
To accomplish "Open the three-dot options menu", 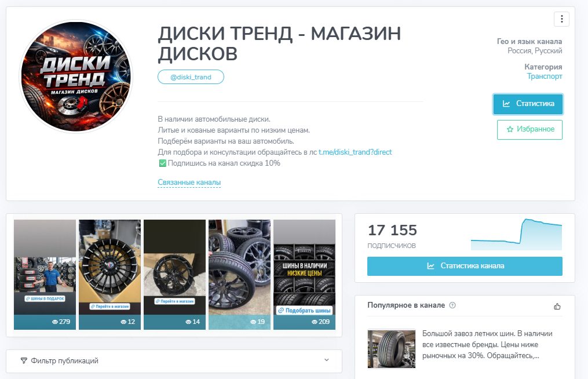I will pos(561,19).
